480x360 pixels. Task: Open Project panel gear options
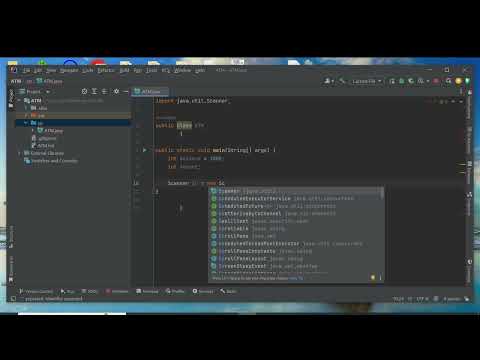116,91
